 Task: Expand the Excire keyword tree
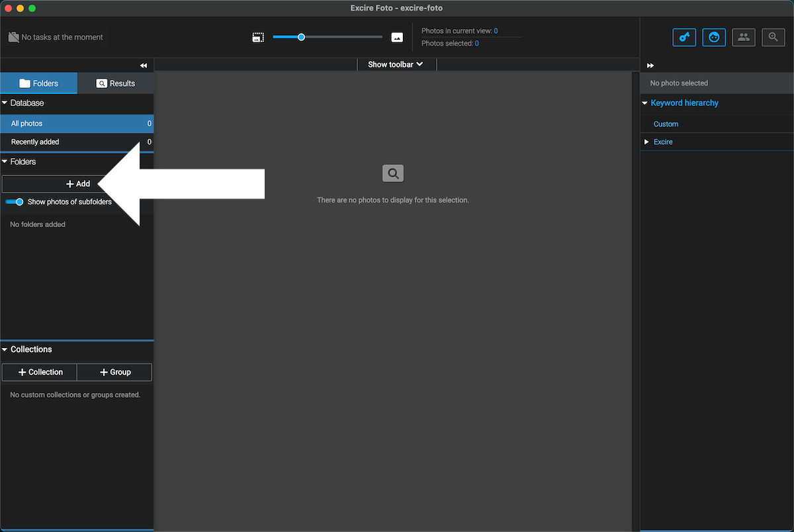point(646,142)
